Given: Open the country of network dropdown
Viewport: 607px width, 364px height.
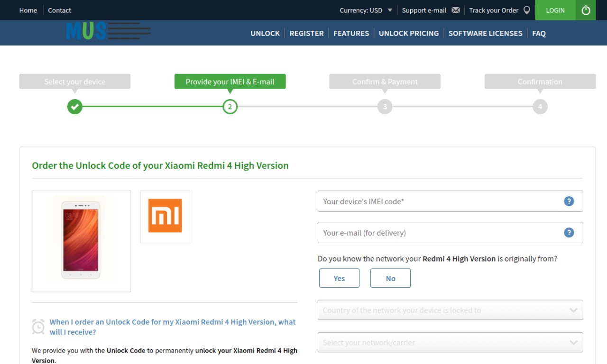Looking at the screenshot, I should pyautogui.click(x=450, y=310).
